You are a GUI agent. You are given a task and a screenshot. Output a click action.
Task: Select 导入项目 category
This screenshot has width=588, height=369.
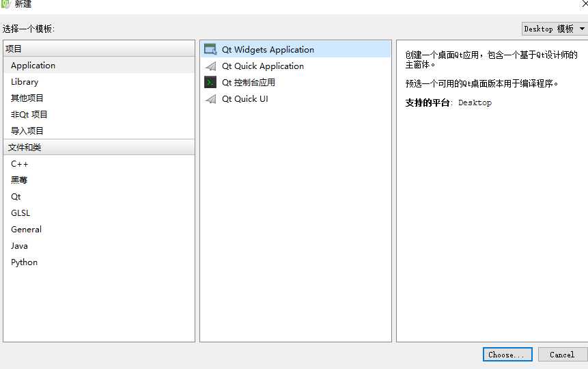click(x=99, y=131)
